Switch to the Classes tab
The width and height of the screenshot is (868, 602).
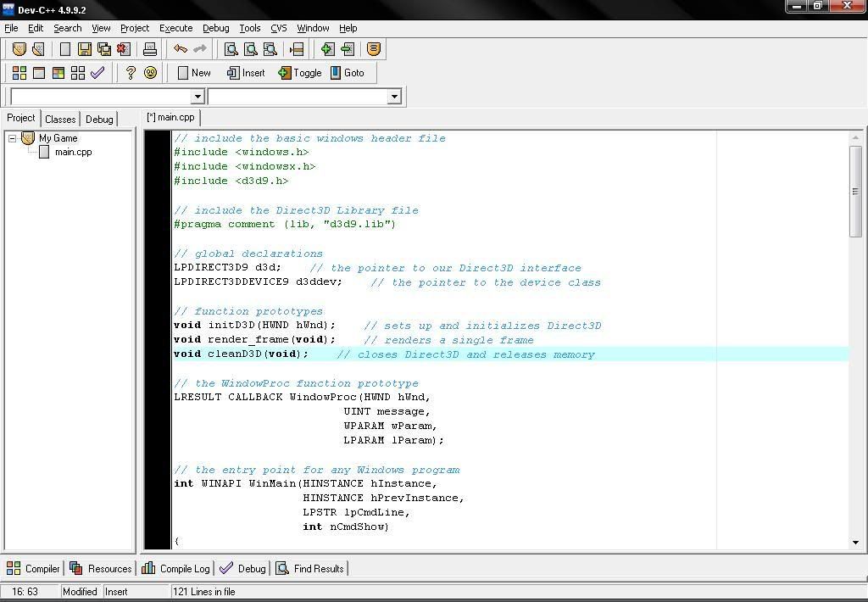[60, 119]
